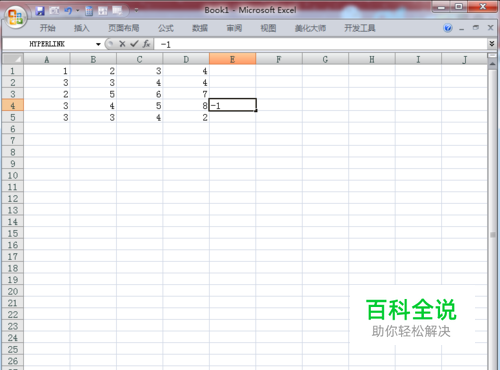Select column H header
This screenshot has height=370, width=500.
pos(372,59)
